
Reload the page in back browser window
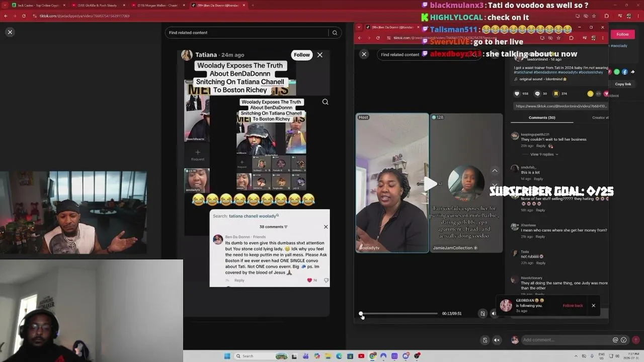[24, 16]
